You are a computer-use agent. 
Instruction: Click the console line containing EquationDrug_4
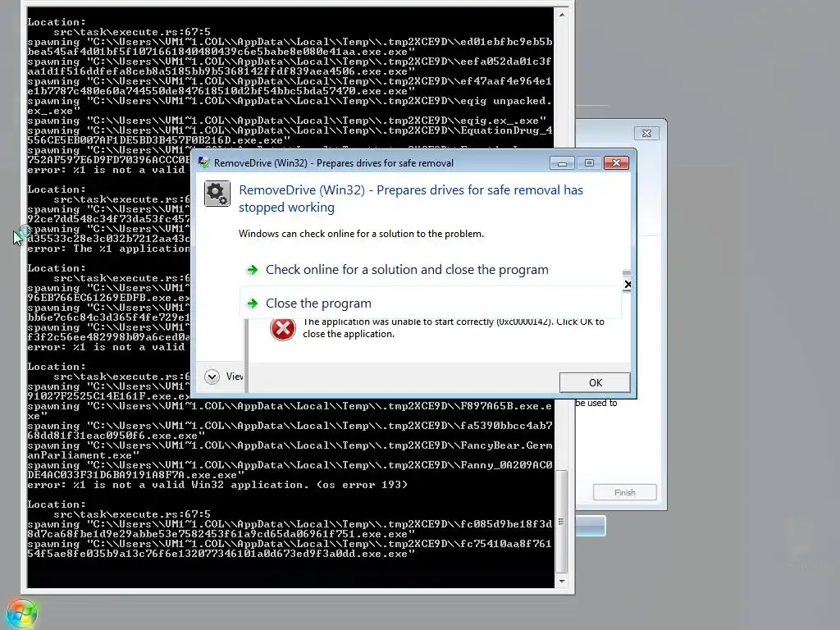[x=290, y=130]
